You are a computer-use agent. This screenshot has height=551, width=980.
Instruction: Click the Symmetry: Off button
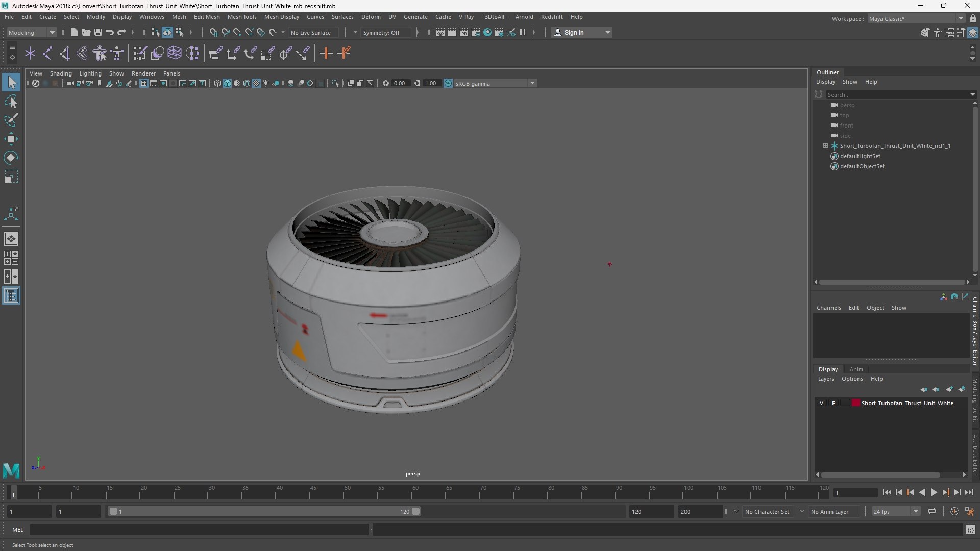[x=386, y=32]
